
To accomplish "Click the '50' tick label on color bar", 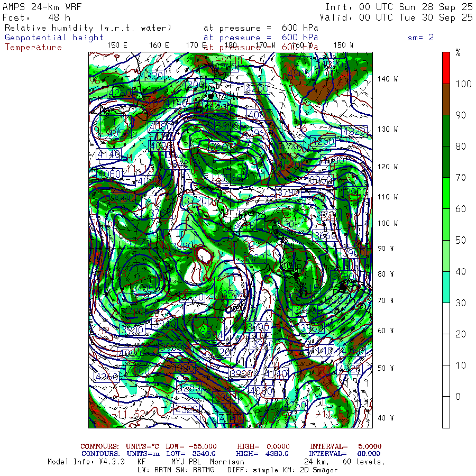I will pyautogui.click(x=461, y=240).
